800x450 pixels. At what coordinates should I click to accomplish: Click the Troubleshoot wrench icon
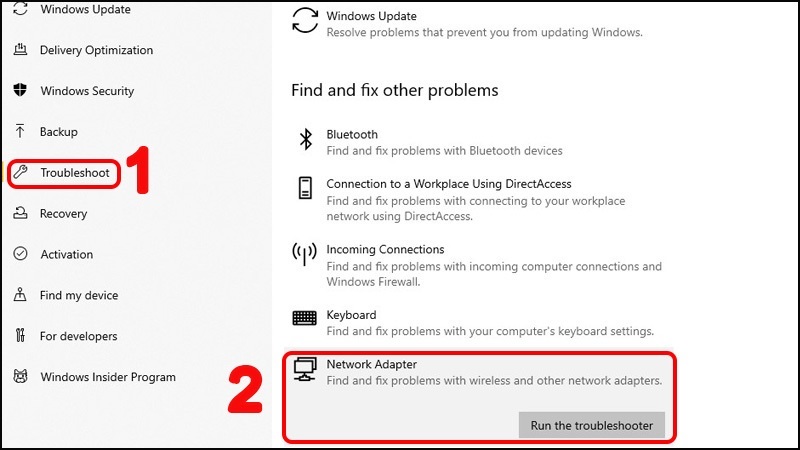(20, 173)
